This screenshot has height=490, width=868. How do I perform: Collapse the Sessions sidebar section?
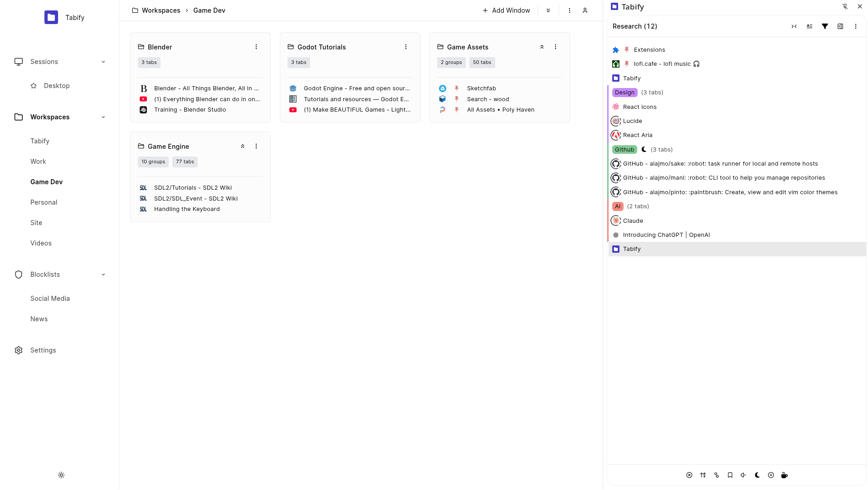point(103,62)
